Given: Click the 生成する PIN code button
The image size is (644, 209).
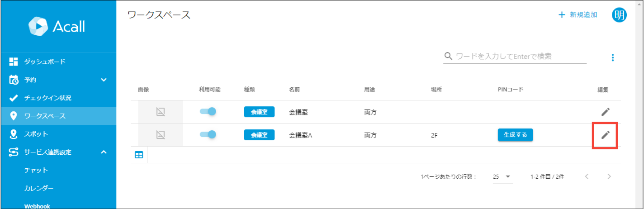Looking at the screenshot, I should pos(516,135).
